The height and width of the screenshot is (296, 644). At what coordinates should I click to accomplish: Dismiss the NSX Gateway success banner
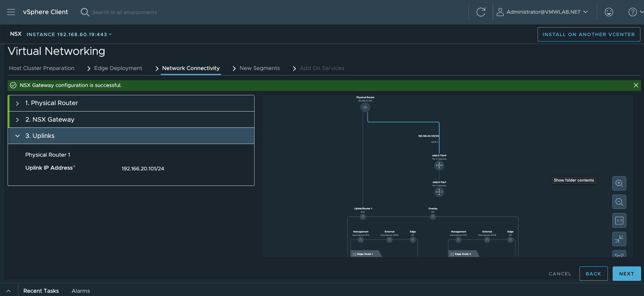tap(636, 85)
